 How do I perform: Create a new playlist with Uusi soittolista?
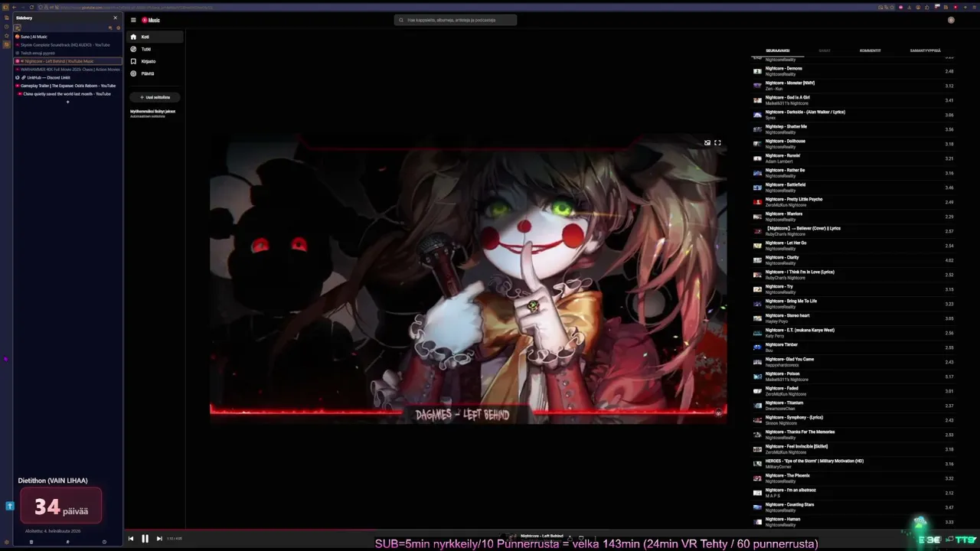coord(155,97)
